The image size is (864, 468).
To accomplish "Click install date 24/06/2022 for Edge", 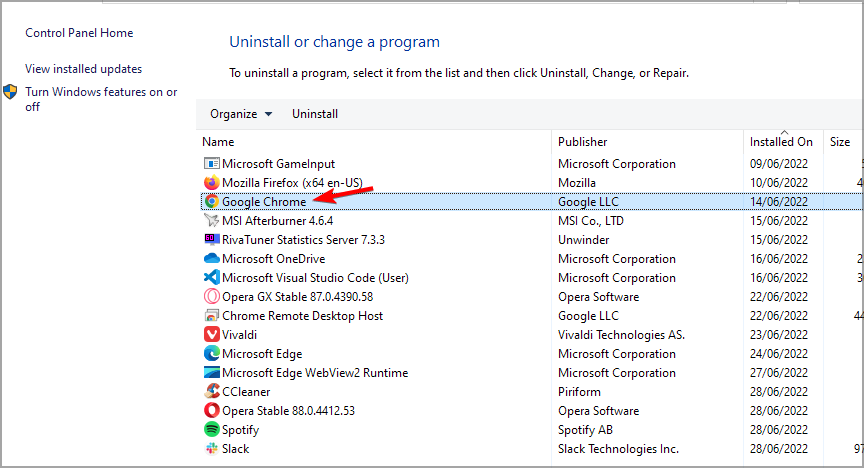I will coord(779,354).
